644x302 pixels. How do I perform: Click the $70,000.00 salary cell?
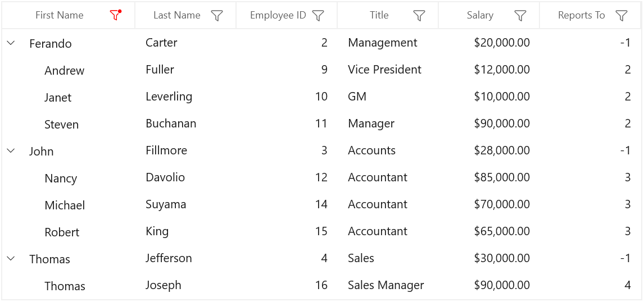click(x=502, y=204)
